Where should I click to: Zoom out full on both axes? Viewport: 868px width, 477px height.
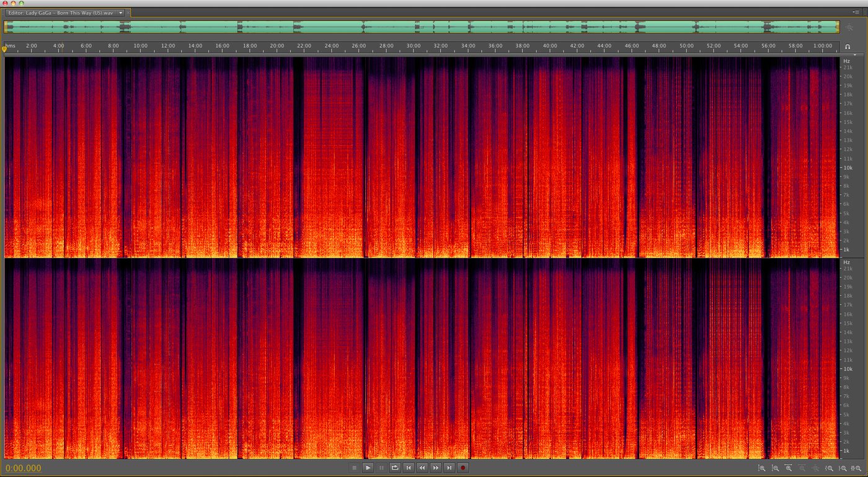pyautogui.click(x=816, y=468)
